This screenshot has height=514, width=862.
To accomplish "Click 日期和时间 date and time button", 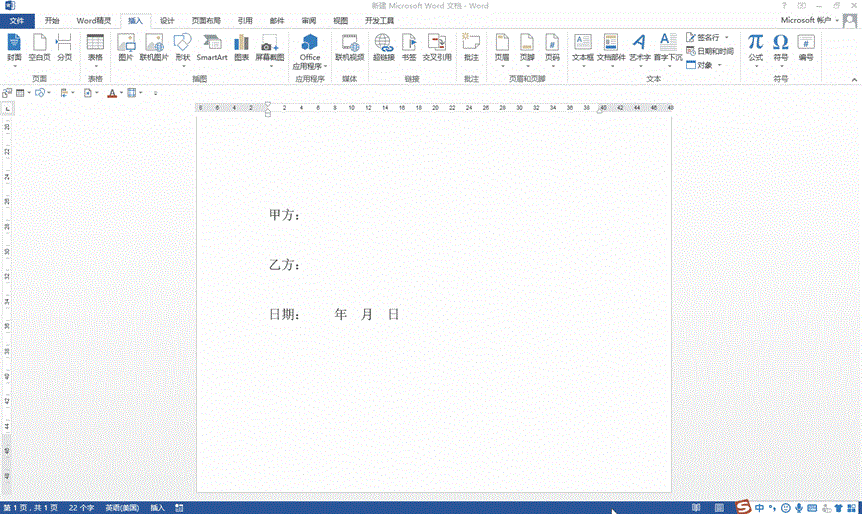I will click(x=710, y=51).
